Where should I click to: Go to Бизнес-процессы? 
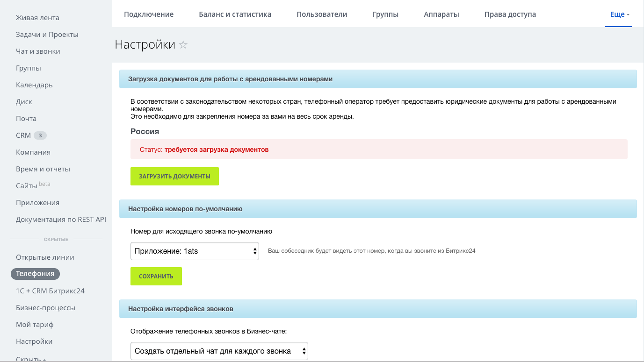(x=45, y=308)
